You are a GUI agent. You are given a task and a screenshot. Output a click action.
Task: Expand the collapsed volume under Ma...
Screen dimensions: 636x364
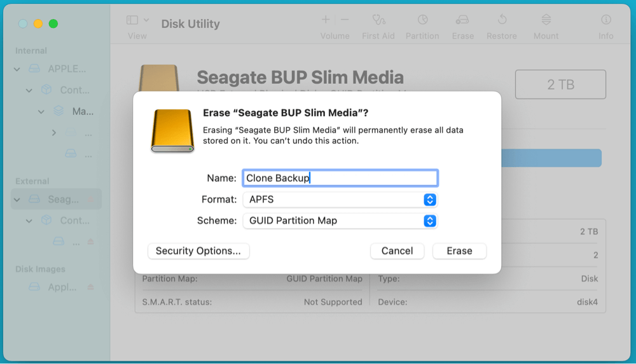54,133
